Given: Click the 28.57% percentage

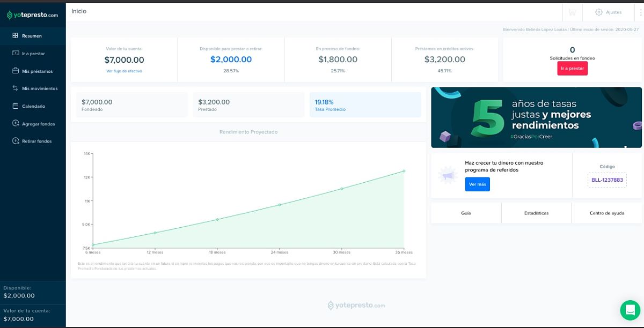Looking at the screenshot, I should point(231,71).
